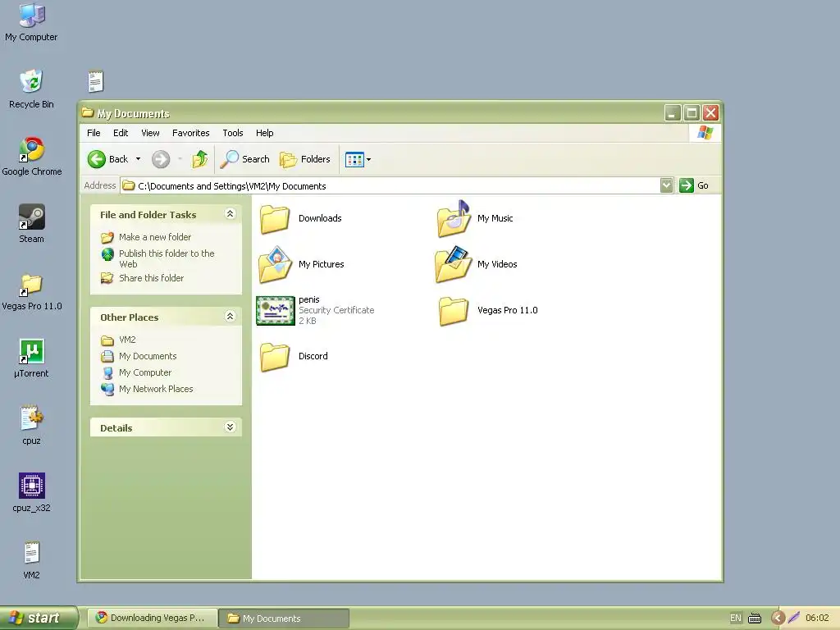Select the Discord folder
This screenshot has width=840, height=630.
click(x=294, y=357)
